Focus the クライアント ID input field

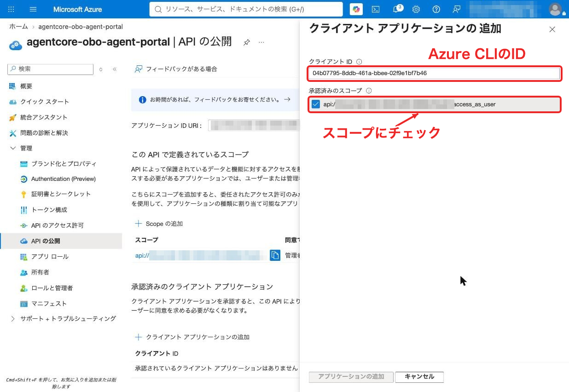click(435, 73)
